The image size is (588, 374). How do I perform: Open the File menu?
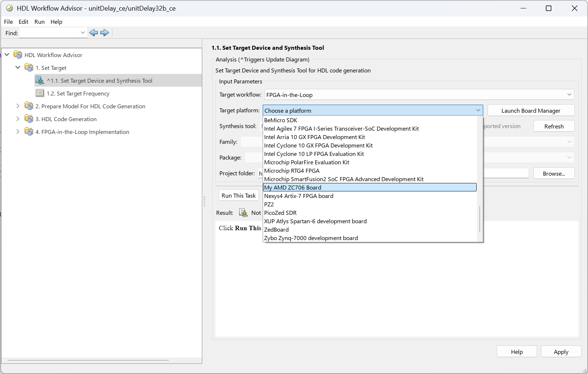click(x=8, y=22)
